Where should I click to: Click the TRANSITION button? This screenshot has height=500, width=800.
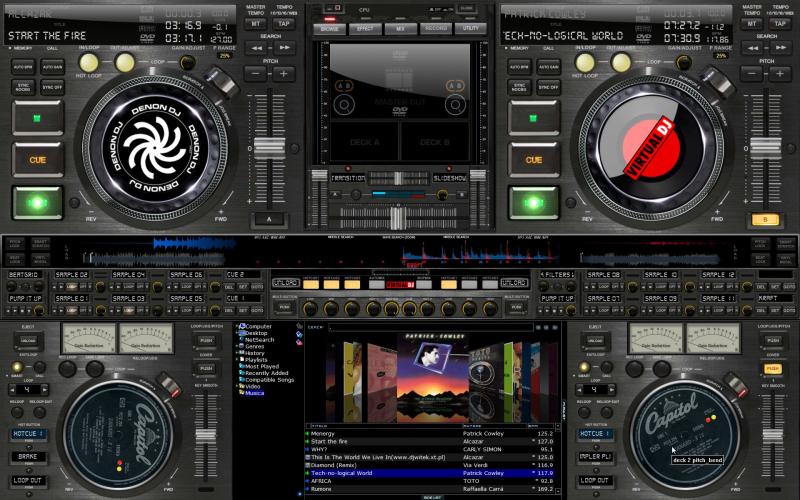tap(347, 178)
